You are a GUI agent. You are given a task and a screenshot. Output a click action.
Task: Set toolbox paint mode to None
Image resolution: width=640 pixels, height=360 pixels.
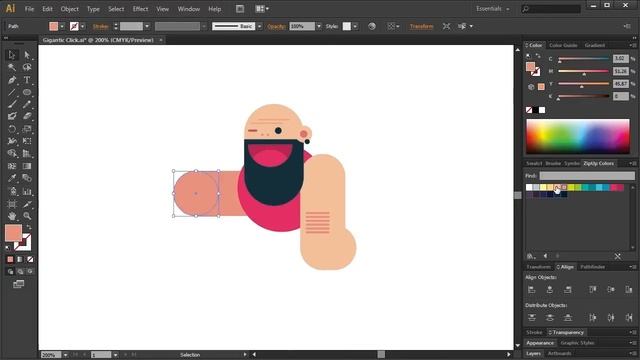30,259
